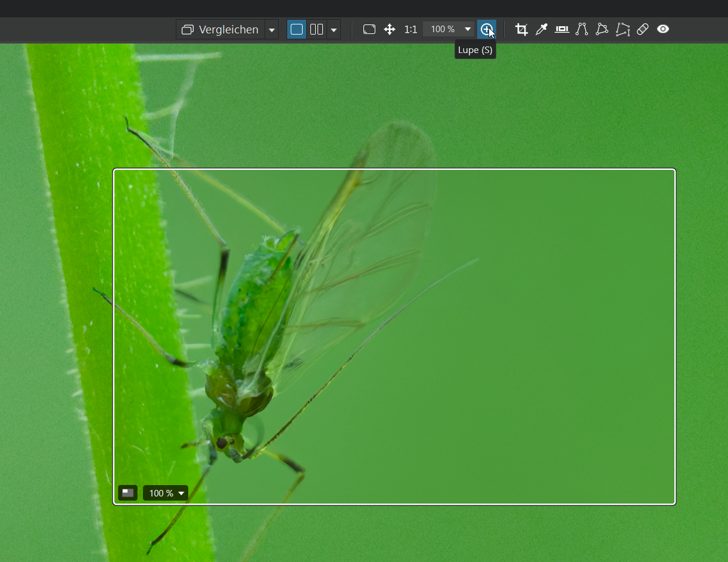Select the pan move tool
This screenshot has width=728, height=562.
tap(390, 29)
